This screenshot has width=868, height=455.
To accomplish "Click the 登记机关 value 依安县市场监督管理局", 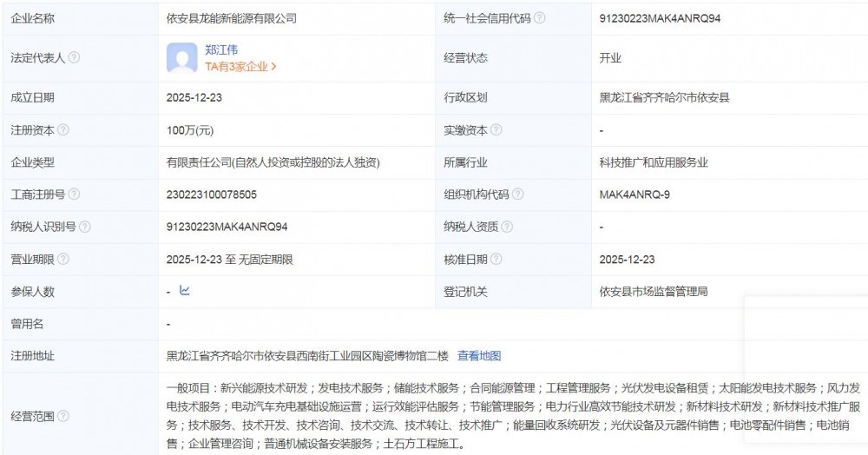I will coord(654,292).
